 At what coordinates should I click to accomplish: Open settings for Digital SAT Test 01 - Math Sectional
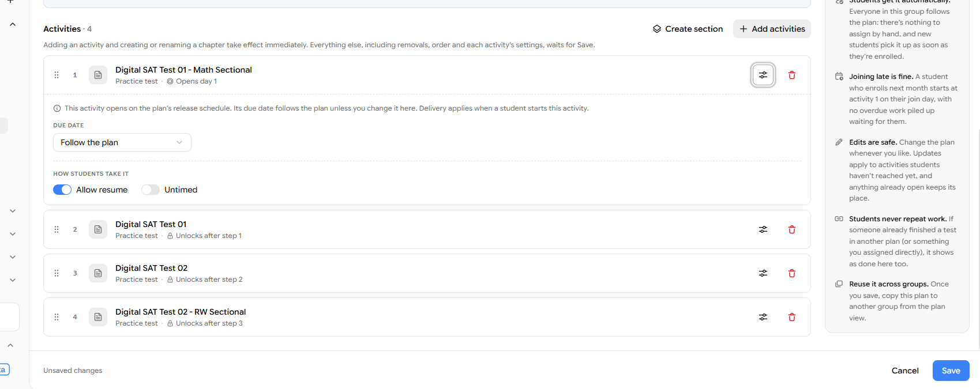pyautogui.click(x=763, y=75)
